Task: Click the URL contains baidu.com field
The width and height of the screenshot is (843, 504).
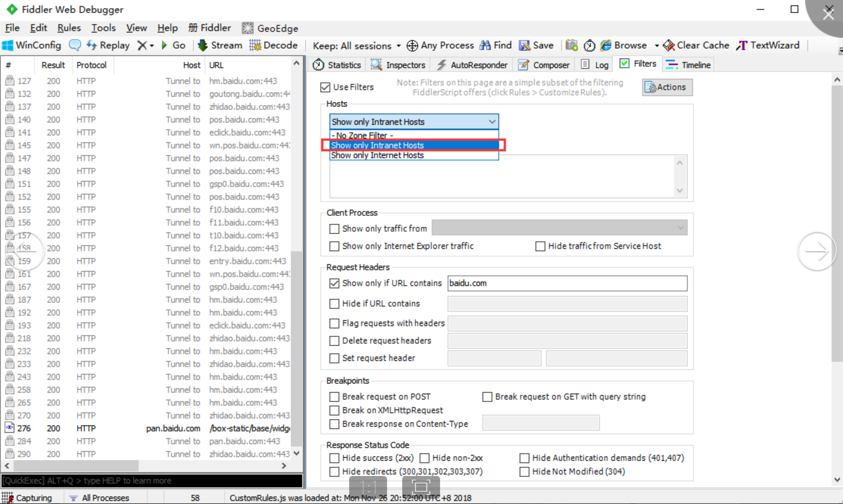Action: pos(567,283)
